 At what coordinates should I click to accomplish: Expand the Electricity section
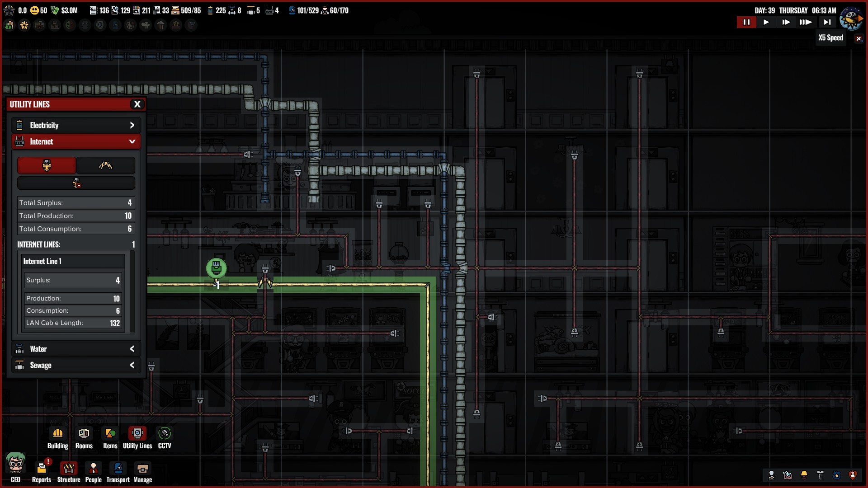pos(75,125)
